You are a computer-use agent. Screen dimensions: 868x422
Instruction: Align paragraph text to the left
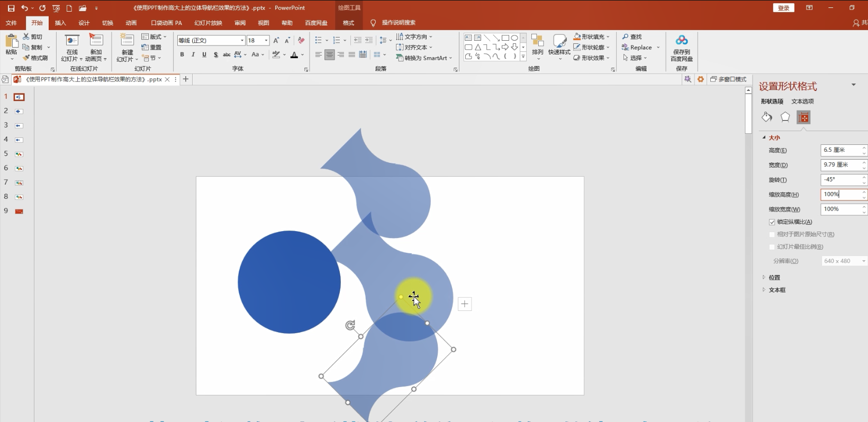(318, 54)
